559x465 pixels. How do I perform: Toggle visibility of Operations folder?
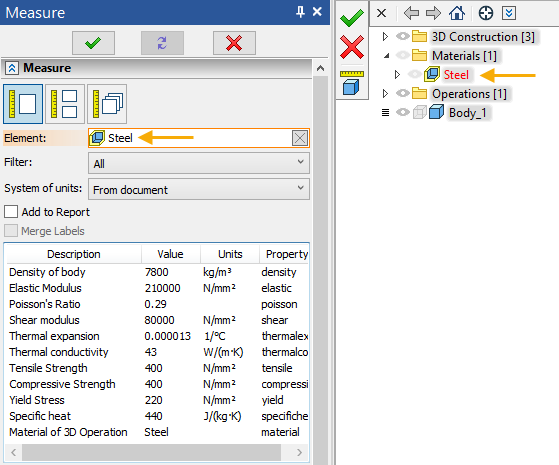coord(403,93)
